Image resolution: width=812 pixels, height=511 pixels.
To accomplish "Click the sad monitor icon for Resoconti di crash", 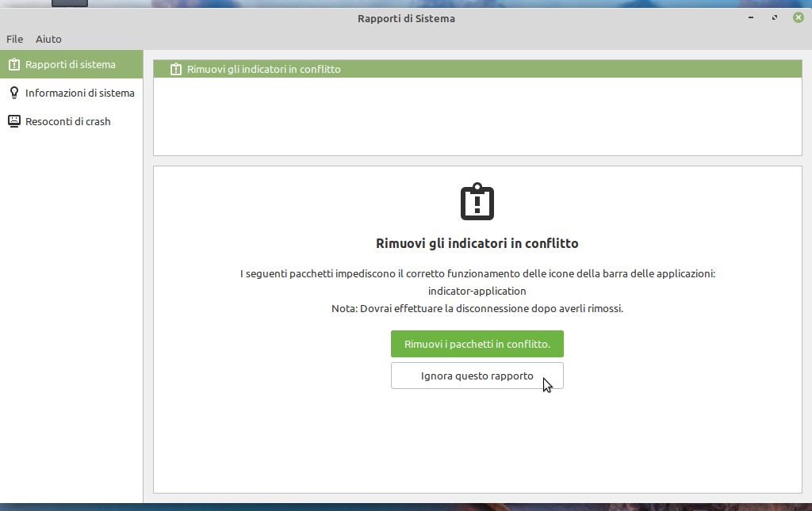I will click(13, 121).
